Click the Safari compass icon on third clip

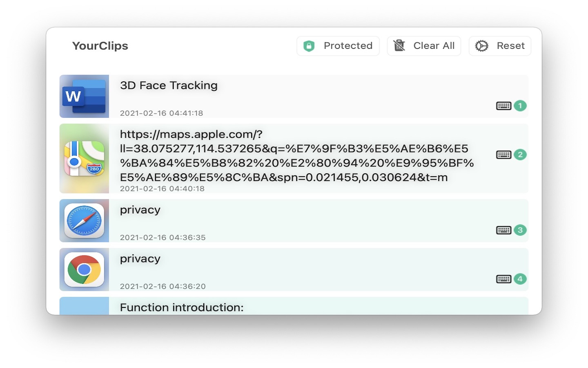[x=84, y=221]
